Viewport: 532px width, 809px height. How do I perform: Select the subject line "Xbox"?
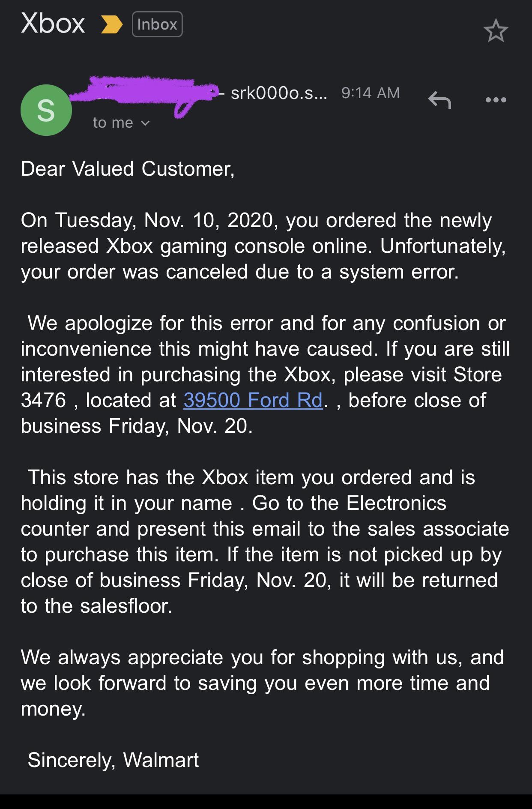click(x=52, y=24)
